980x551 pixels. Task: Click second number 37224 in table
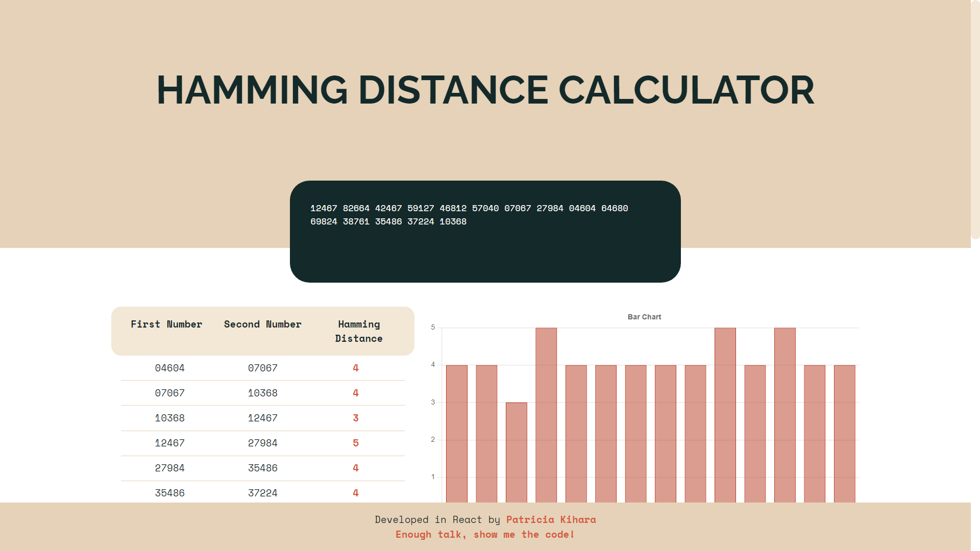point(262,493)
